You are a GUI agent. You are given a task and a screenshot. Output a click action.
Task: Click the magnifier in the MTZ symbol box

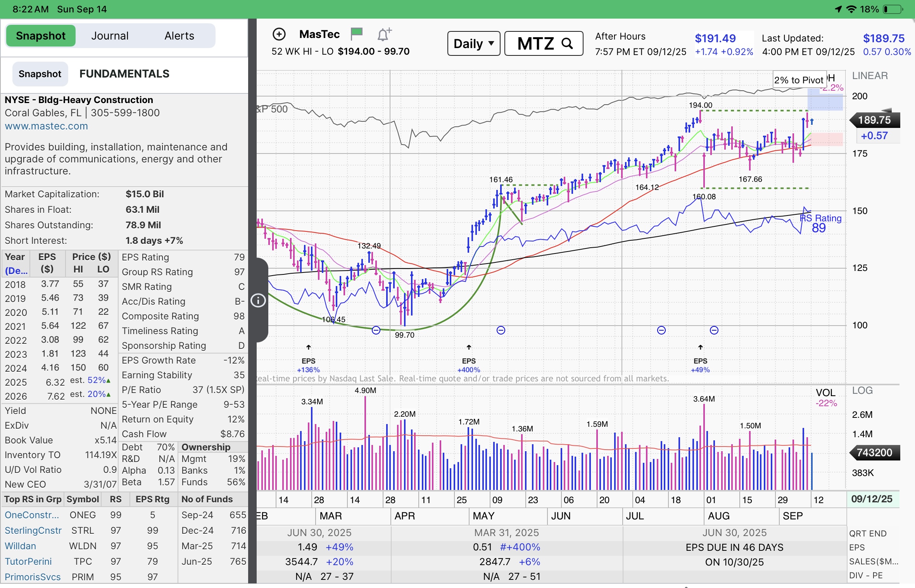point(567,43)
